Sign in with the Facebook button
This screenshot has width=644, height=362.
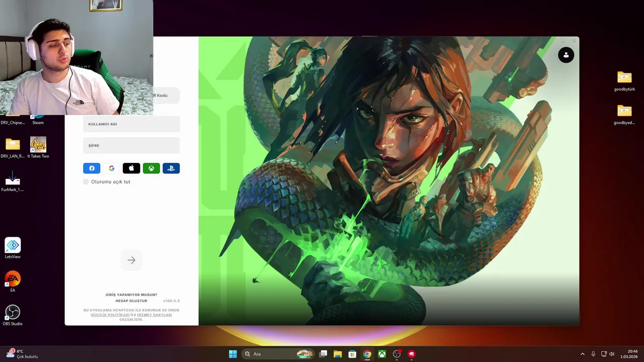point(92,168)
